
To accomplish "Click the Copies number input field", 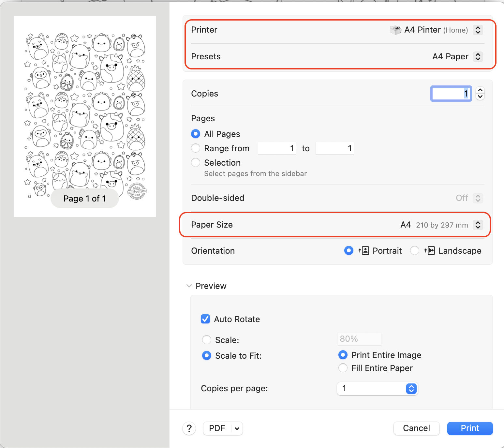I will [451, 94].
